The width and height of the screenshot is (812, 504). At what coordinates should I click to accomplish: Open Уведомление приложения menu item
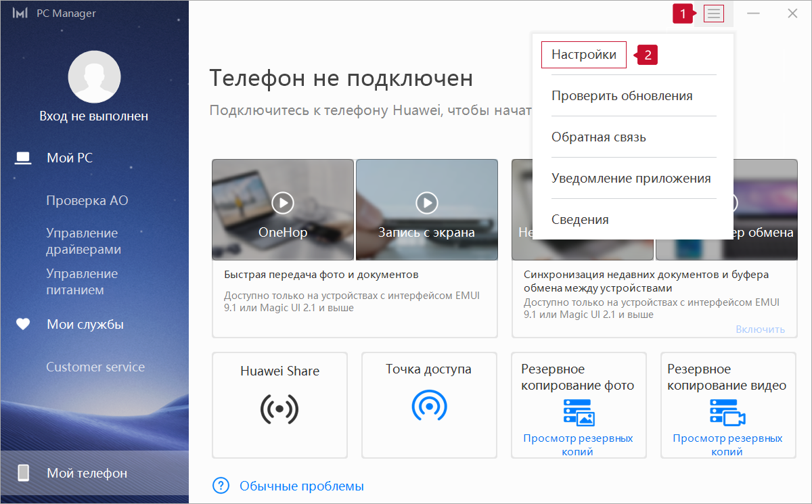coord(631,179)
